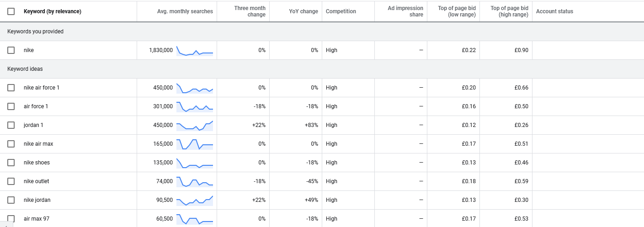Check the air force 1 row checkbox
Screen dimensions: 644x227
[x=11, y=106]
